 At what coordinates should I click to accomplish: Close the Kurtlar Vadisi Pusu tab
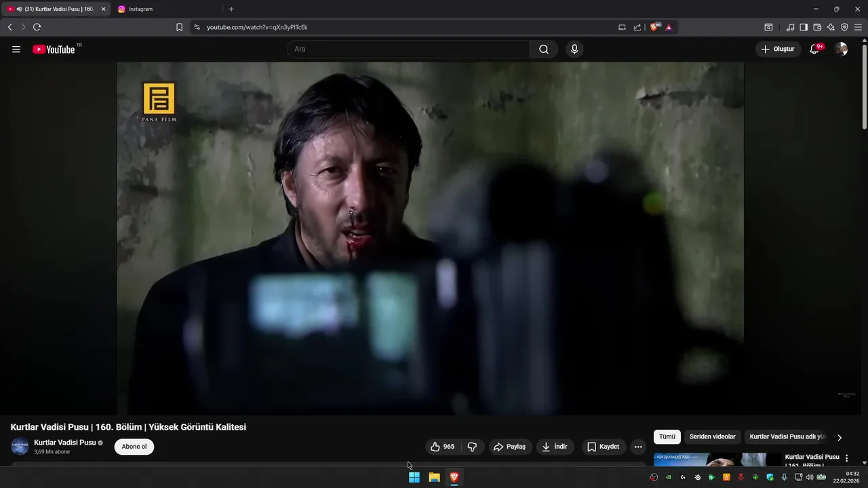point(104,9)
